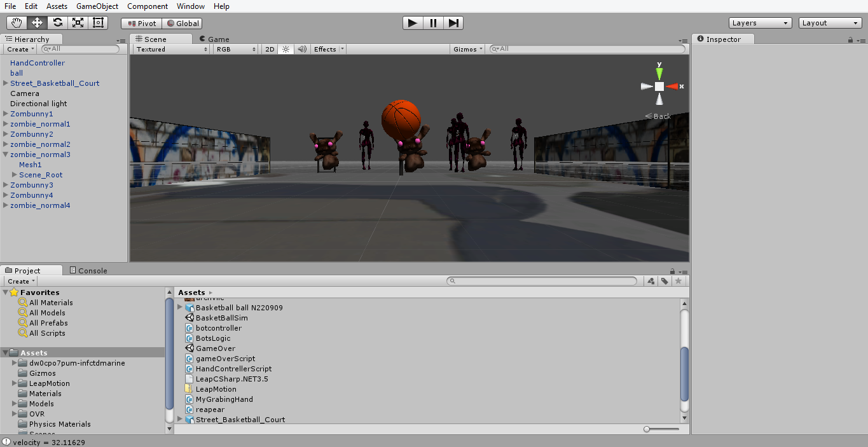Viewport: 868px width, 447px height.
Task: Select the Rotate tool
Action: pos(58,23)
